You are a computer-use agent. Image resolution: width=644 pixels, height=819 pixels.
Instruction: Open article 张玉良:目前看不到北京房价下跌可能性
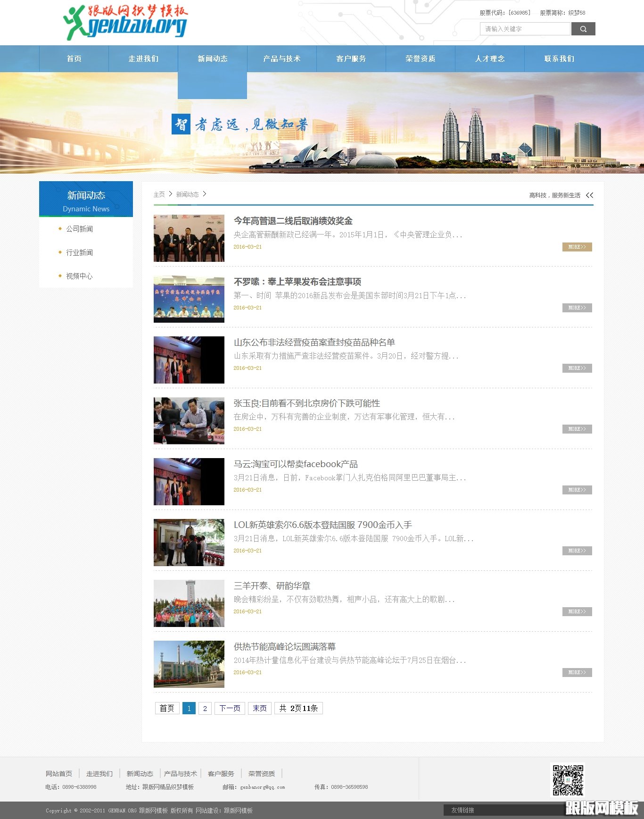pos(307,403)
